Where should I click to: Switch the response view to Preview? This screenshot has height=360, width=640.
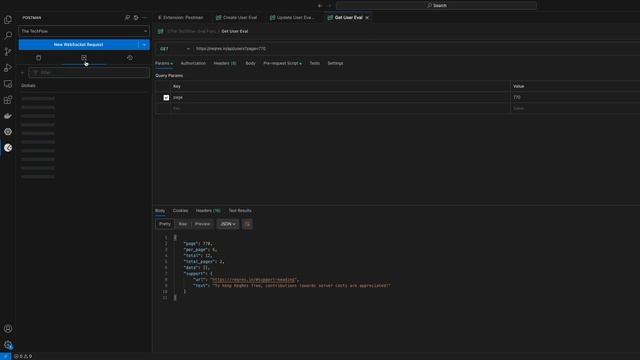click(202, 224)
